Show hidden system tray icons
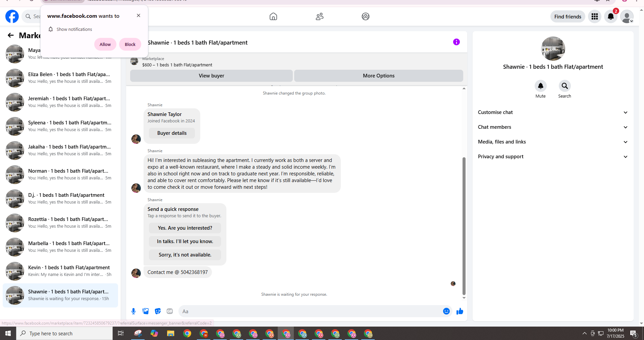The image size is (644, 340). click(585, 333)
